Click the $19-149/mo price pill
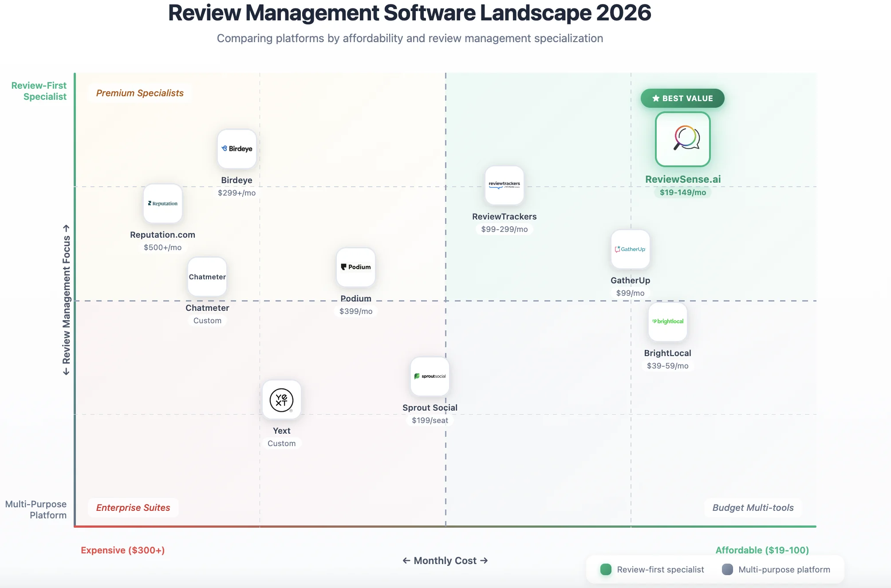The height and width of the screenshot is (588, 891). 682,192
